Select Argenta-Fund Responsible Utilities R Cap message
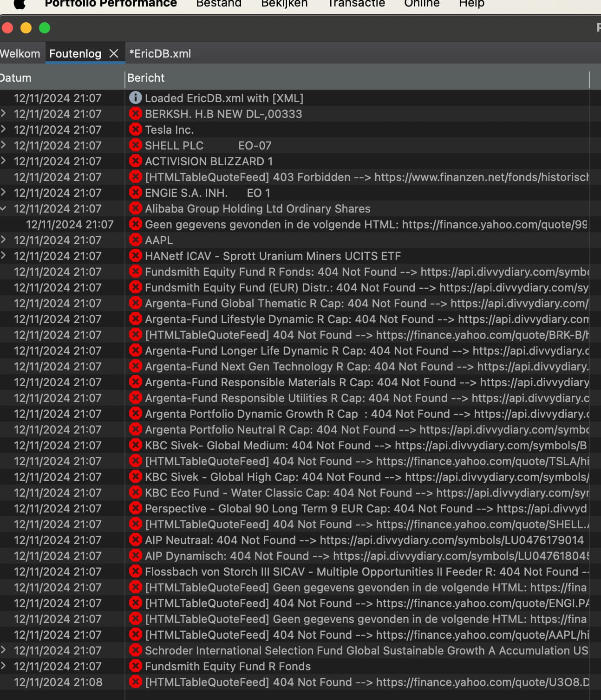 click(x=367, y=398)
